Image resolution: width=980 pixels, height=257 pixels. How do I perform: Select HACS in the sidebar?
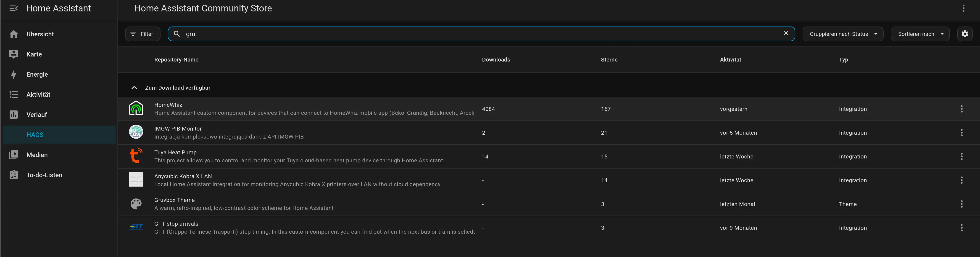[59, 135]
